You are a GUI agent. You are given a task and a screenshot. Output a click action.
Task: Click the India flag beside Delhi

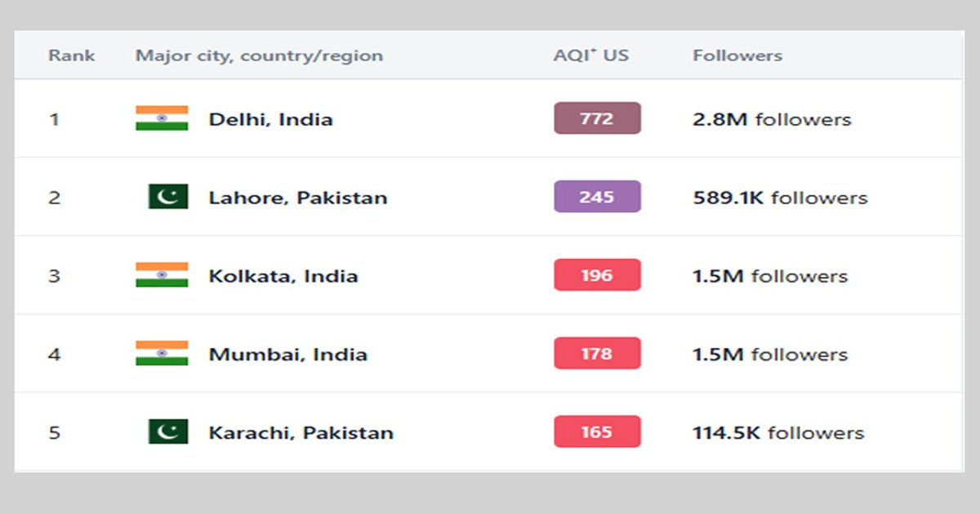(x=162, y=118)
